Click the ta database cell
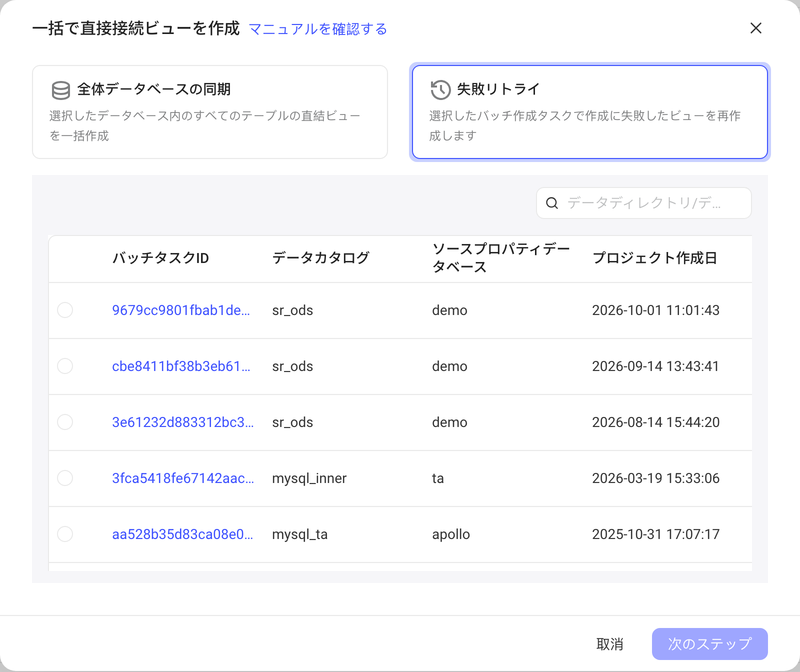This screenshot has width=800, height=672. pyautogui.click(x=438, y=478)
